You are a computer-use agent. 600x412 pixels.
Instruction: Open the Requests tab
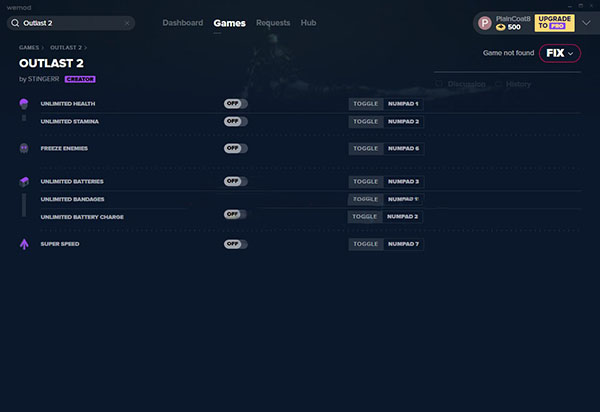pos(273,22)
